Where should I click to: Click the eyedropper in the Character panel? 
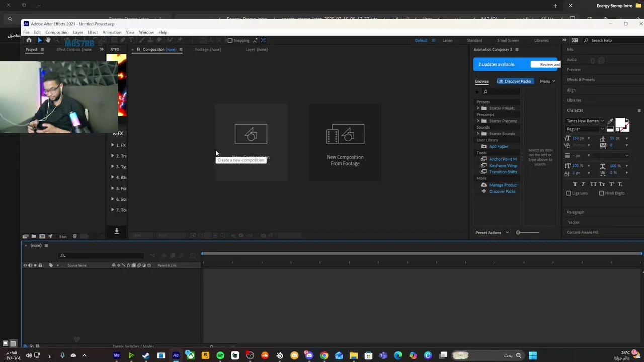pos(610,121)
